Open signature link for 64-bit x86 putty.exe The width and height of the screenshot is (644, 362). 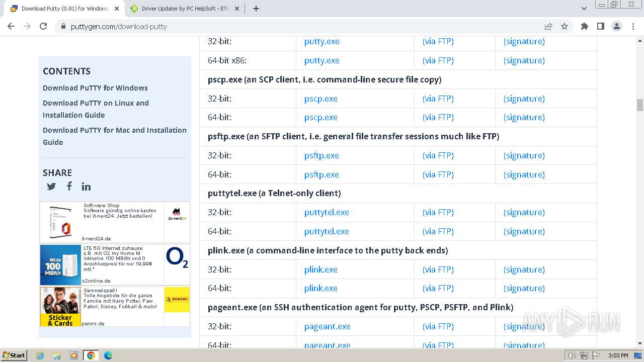pos(524,60)
